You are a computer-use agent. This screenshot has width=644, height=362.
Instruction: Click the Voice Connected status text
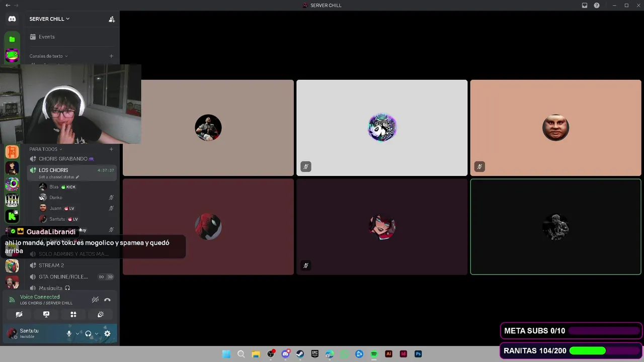coord(40,297)
